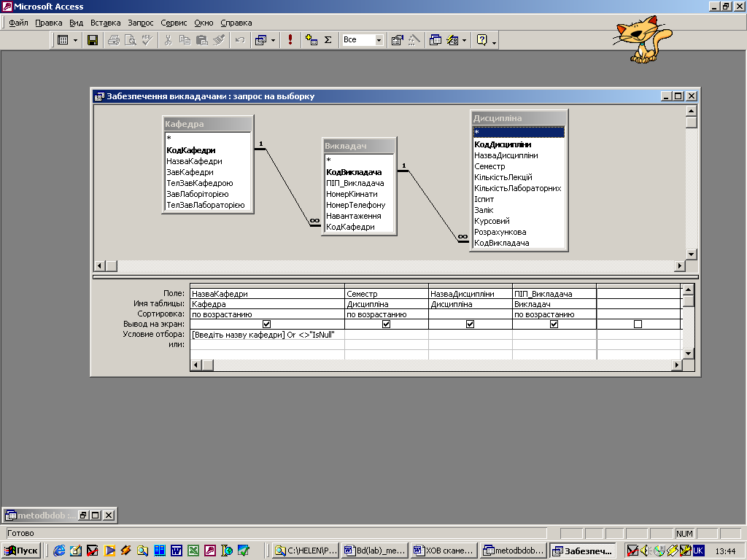Click the Show Table icon
Screen dimensions: 747x560
[311, 40]
